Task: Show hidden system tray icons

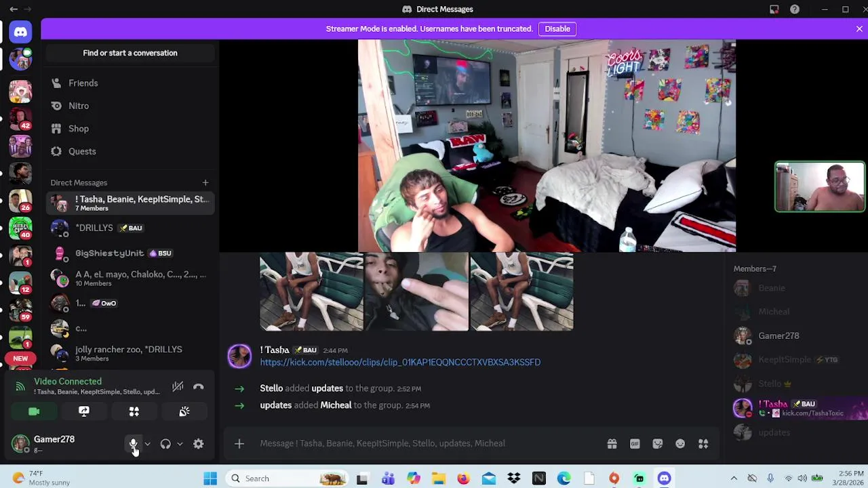Action: tap(734, 479)
